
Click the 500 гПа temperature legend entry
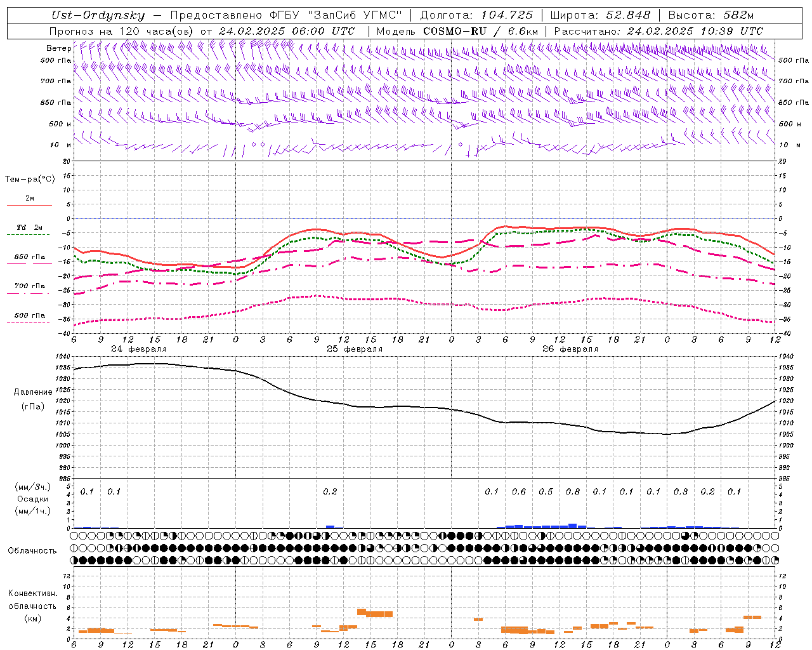tap(30, 315)
